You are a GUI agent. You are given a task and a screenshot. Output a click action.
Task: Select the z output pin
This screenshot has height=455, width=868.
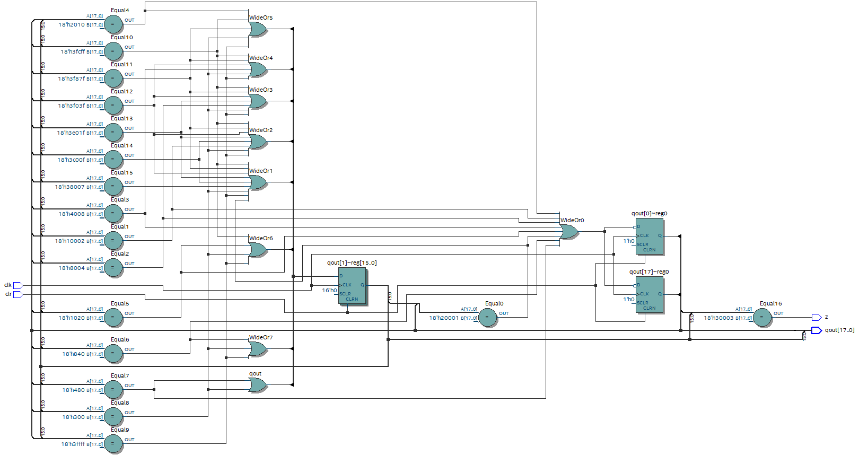coord(817,317)
